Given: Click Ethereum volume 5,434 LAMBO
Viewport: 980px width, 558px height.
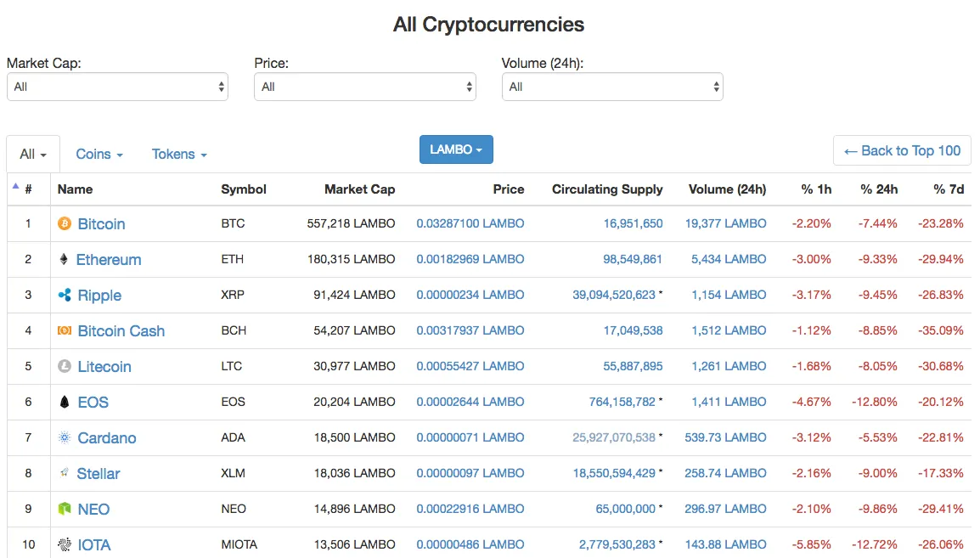Looking at the screenshot, I should [x=729, y=259].
